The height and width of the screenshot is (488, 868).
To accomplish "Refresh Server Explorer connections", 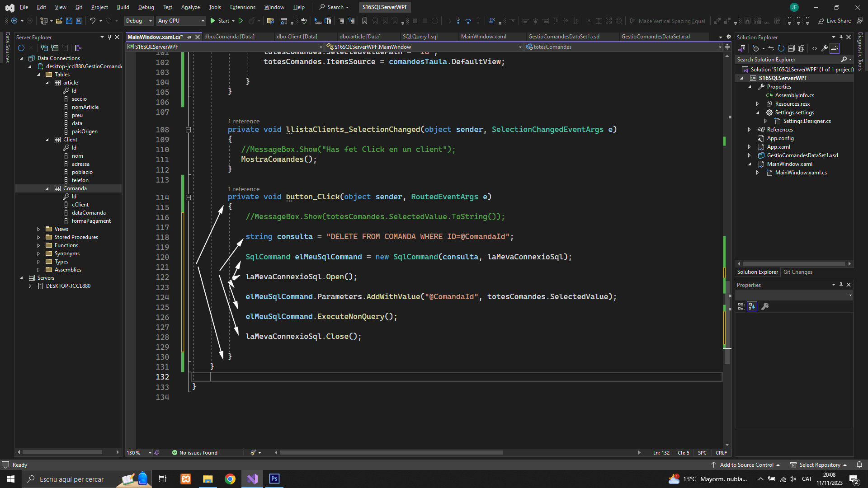I will (x=21, y=48).
